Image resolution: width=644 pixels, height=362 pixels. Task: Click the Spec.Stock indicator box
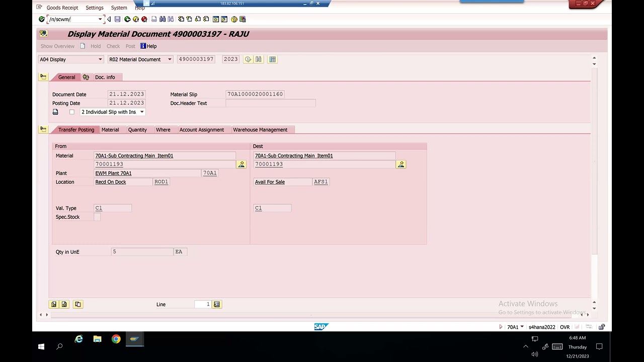97,217
